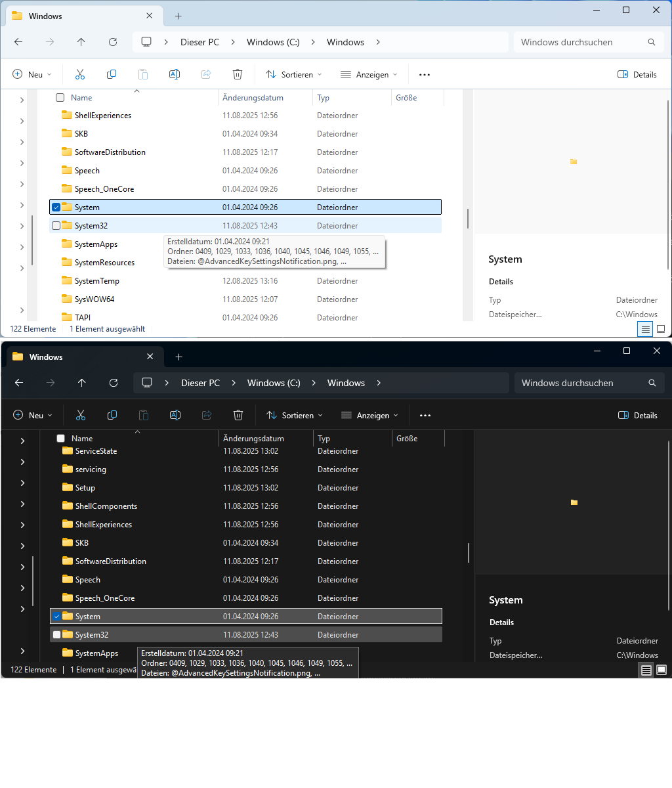The image size is (672, 788).
Task: Click the file list scrollbar thumb in the light window
Action: click(468, 219)
